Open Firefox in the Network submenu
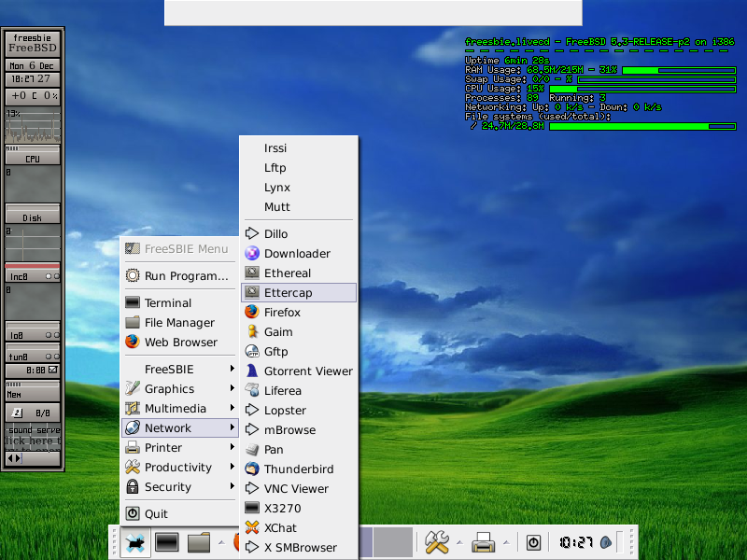The width and height of the screenshot is (747, 560). 299,313
